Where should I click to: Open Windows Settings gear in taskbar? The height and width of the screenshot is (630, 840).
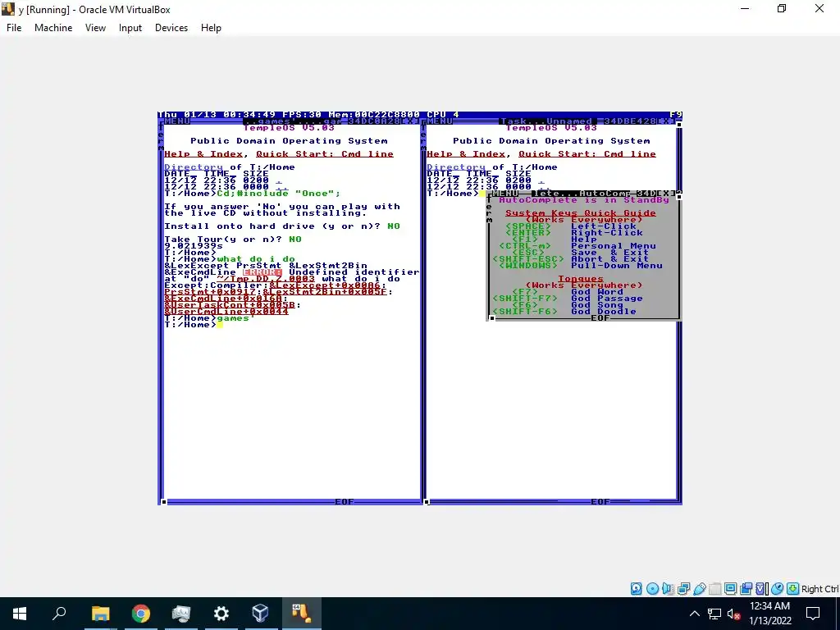click(x=221, y=614)
